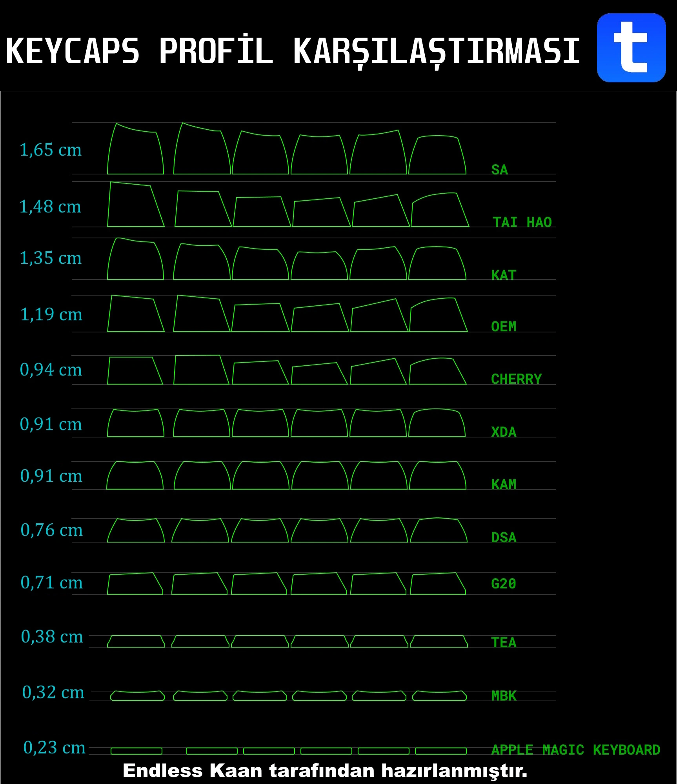Click the title 'KEYCAPS PROFİL KARŞILAŞTIRMASI'

(x=293, y=51)
